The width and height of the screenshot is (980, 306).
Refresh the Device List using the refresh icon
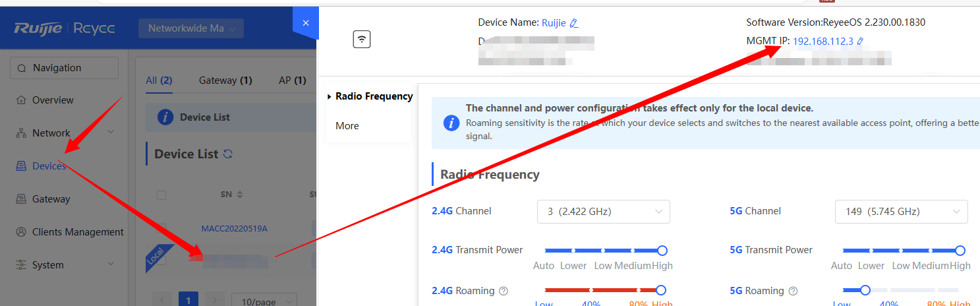(228, 154)
